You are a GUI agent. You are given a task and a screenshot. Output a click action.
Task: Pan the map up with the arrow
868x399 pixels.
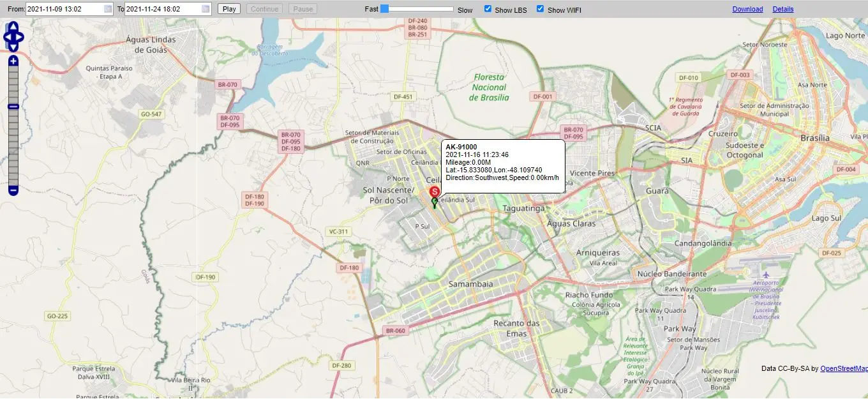point(13,27)
